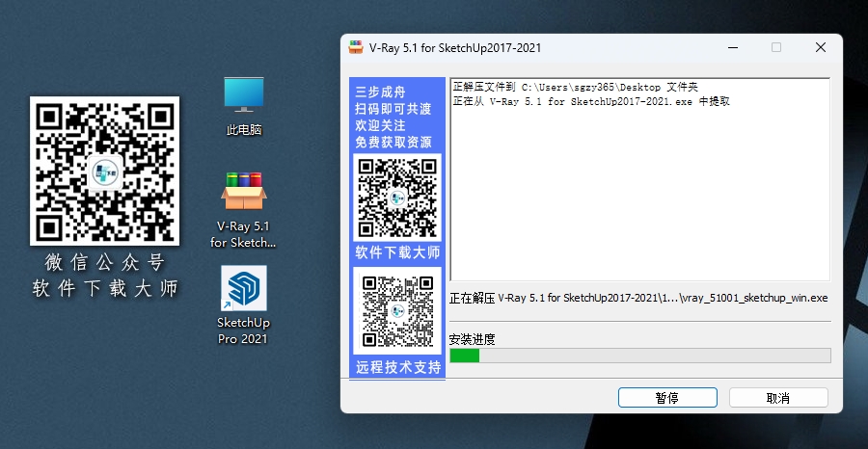The width and height of the screenshot is (868, 449).
Task: Click the 正在解压 vray_51001_sketchup_win.exe status text
Action: coord(638,298)
